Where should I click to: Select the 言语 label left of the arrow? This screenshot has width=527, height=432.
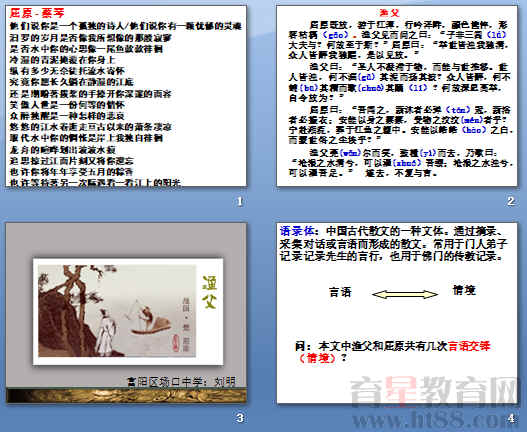tap(340, 291)
